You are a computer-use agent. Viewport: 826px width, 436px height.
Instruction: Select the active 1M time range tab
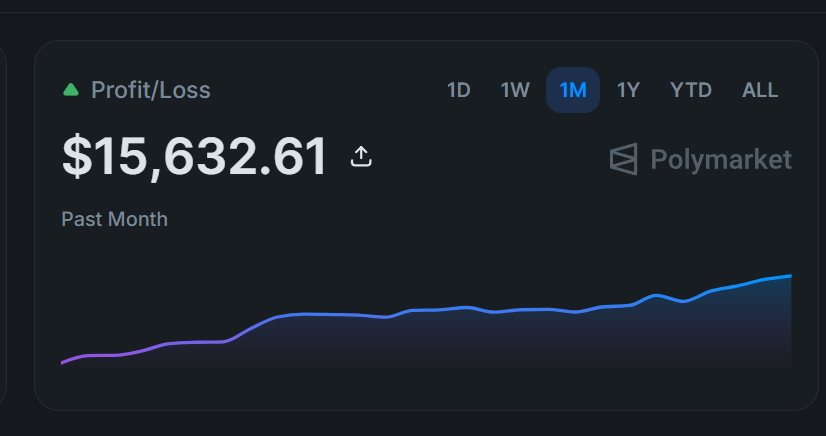(x=573, y=90)
